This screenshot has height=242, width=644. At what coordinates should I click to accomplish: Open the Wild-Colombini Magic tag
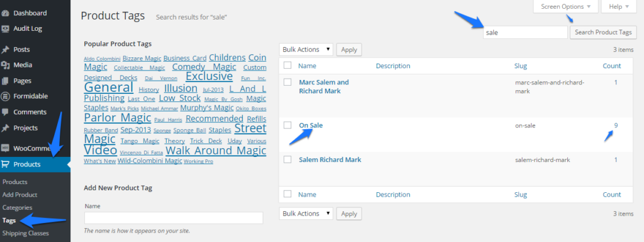[x=150, y=161]
